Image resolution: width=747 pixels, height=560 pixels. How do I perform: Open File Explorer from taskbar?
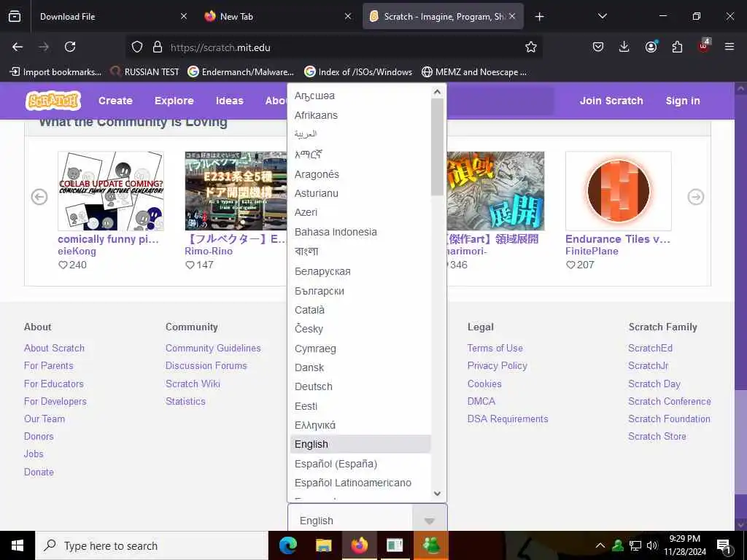pyautogui.click(x=323, y=545)
